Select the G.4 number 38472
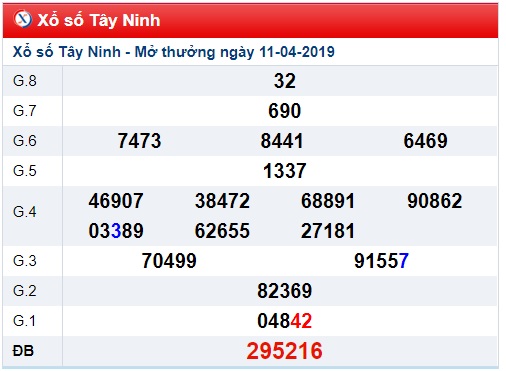Image resolution: width=506 pixels, height=371 pixels. click(x=222, y=201)
